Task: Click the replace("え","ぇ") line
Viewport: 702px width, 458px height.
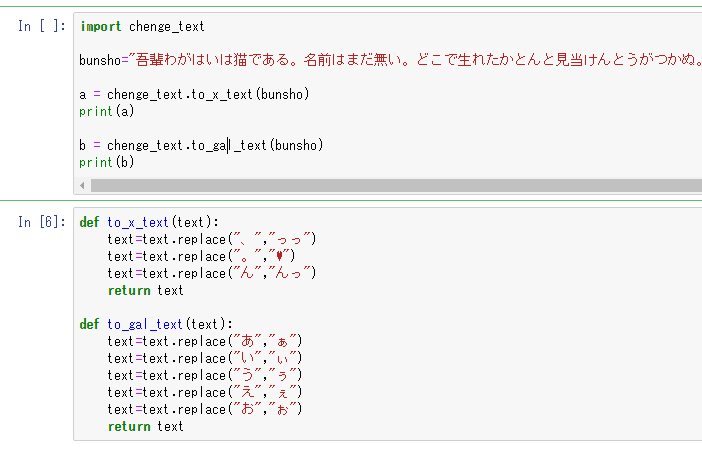Action: 205,392
